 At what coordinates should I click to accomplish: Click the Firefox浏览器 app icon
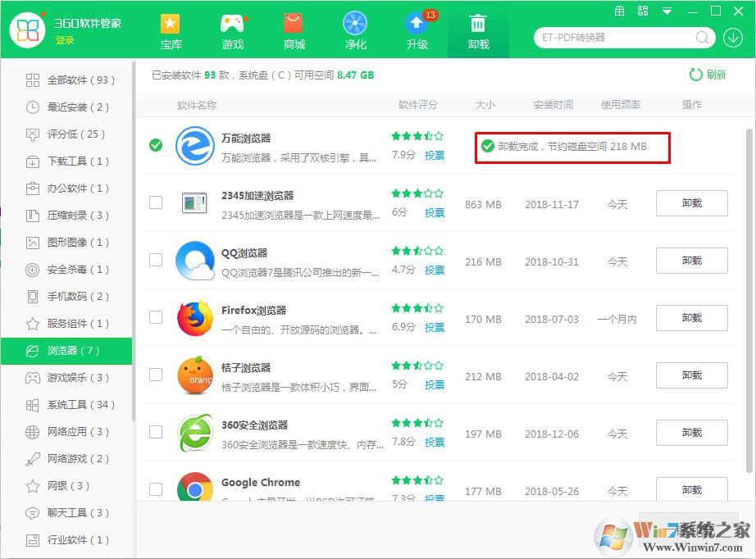coord(195,317)
